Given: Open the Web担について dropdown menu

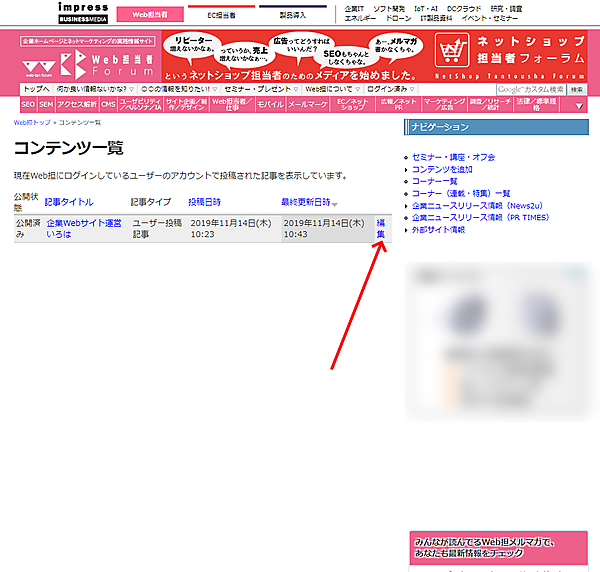Looking at the screenshot, I should tap(333, 89).
